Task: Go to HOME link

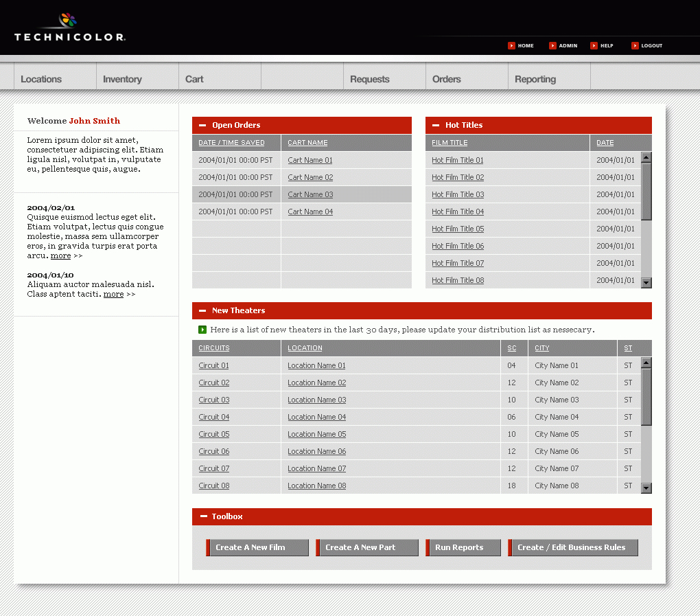Action: coord(526,45)
